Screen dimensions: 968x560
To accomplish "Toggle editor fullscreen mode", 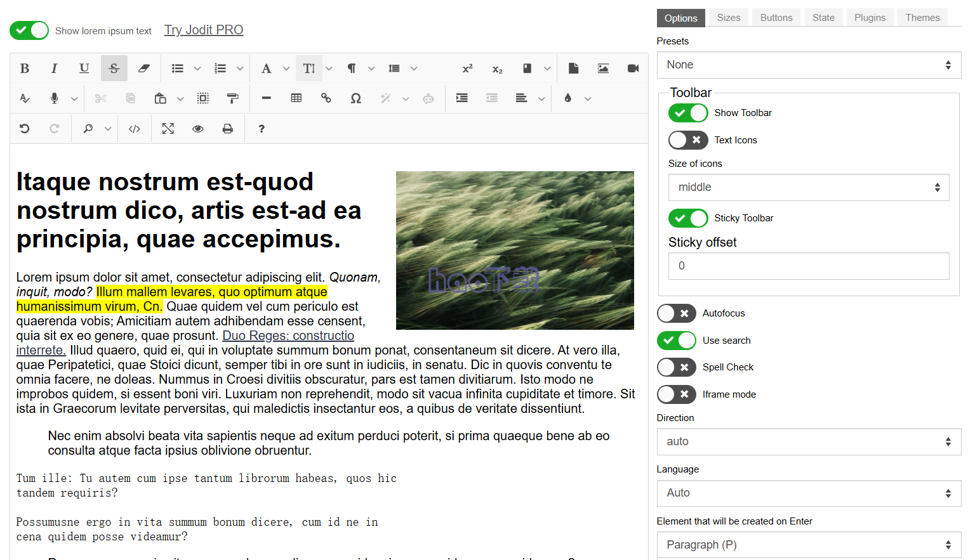I will [x=168, y=129].
